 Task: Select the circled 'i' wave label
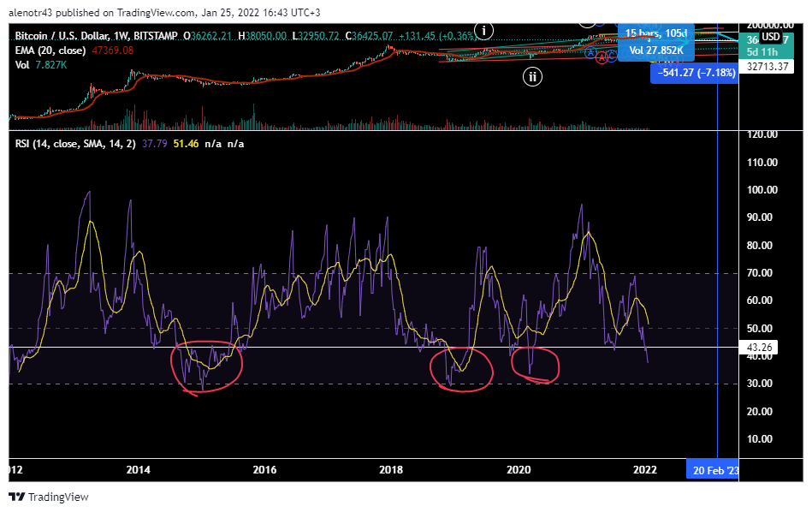483,31
